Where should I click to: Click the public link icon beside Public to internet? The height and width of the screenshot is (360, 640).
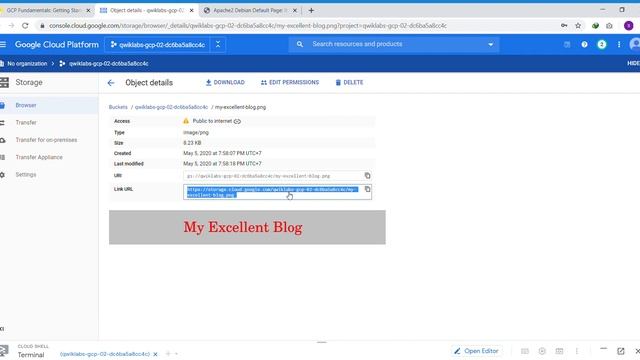coord(237,121)
